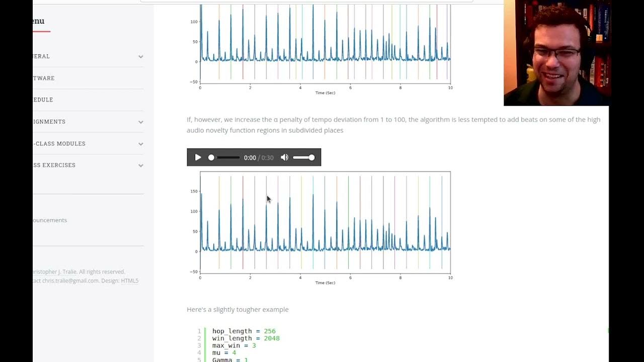
Task: Play the audio clip
Action: pos(198,157)
